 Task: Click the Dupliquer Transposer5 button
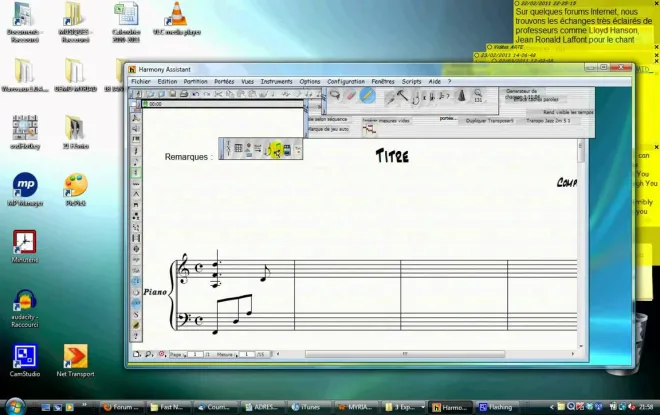click(x=490, y=121)
